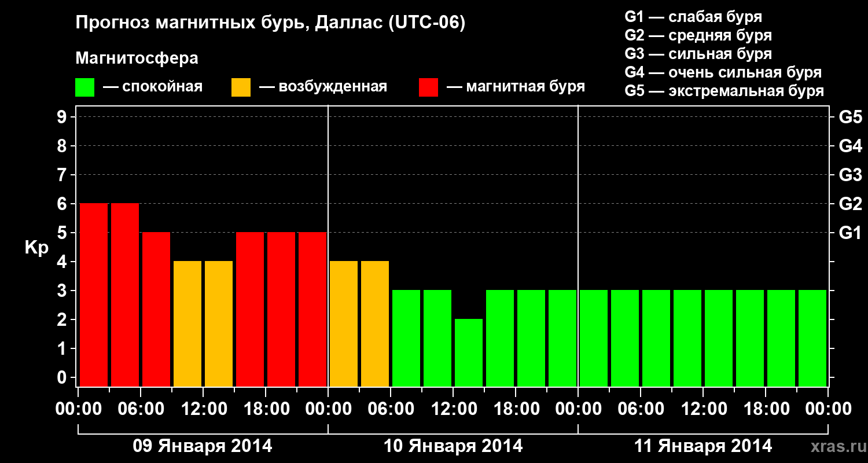Click the '18:00' time label above 10 Января
The width and height of the screenshot is (868, 463).
pyautogui.click(x=516, y=409)
